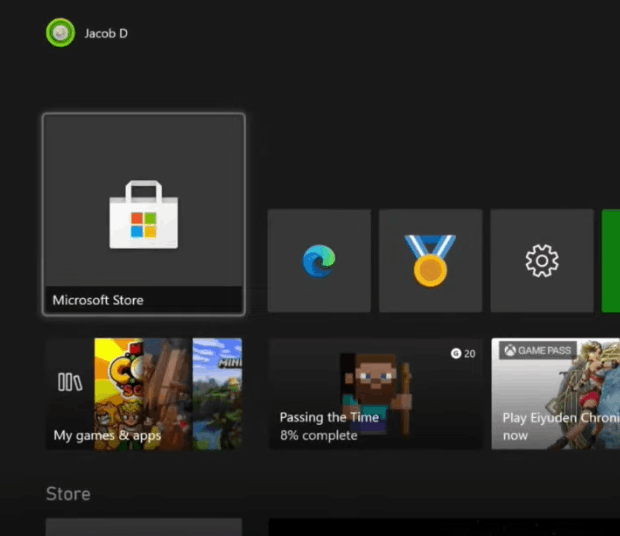Click the My games & apps label
Image resolution: width=620 pixels, height=536 pixels.
[x=107, y=436]
